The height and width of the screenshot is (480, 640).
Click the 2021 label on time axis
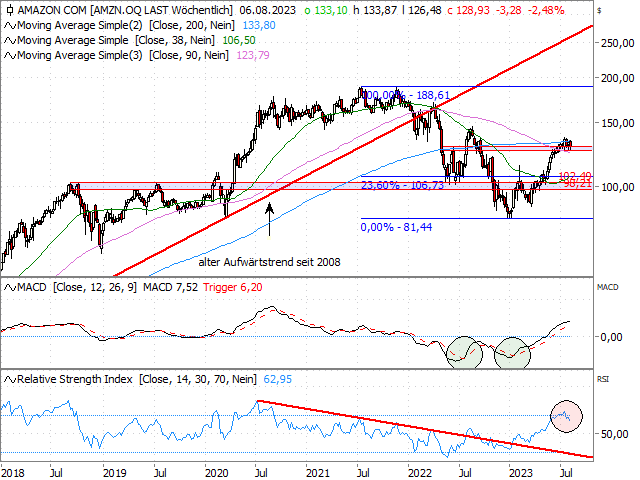pyautogui.click(x=318, y=473)
